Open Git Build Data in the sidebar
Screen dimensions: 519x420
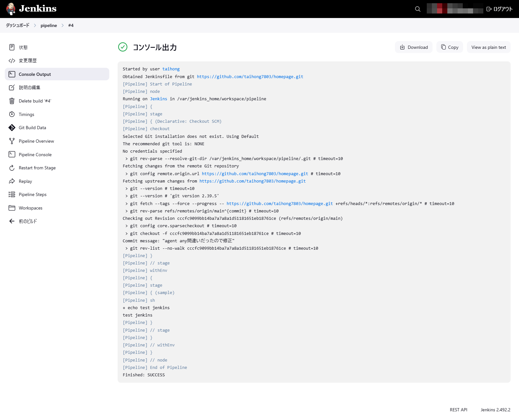coord(32,128)
